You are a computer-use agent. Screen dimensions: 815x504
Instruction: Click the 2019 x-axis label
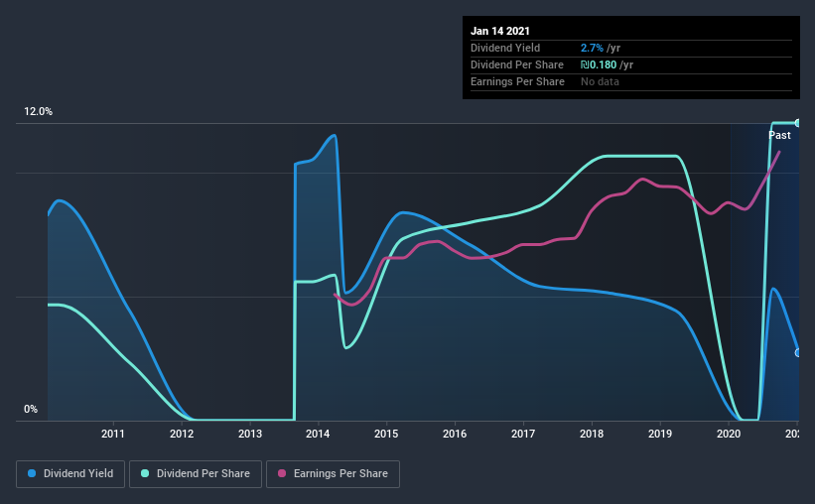660,434
